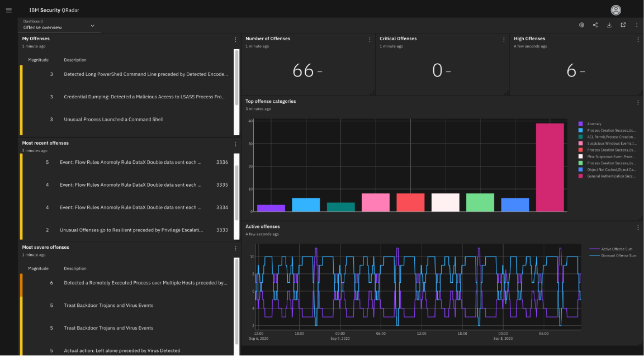
Task: Click the share dashboard icon
Action: [595, 25]
